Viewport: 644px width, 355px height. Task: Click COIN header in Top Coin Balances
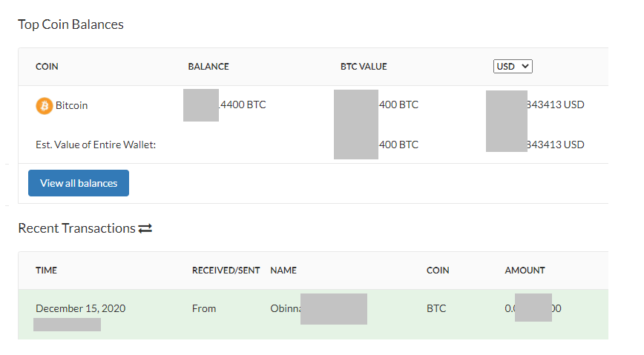[47, 67]
